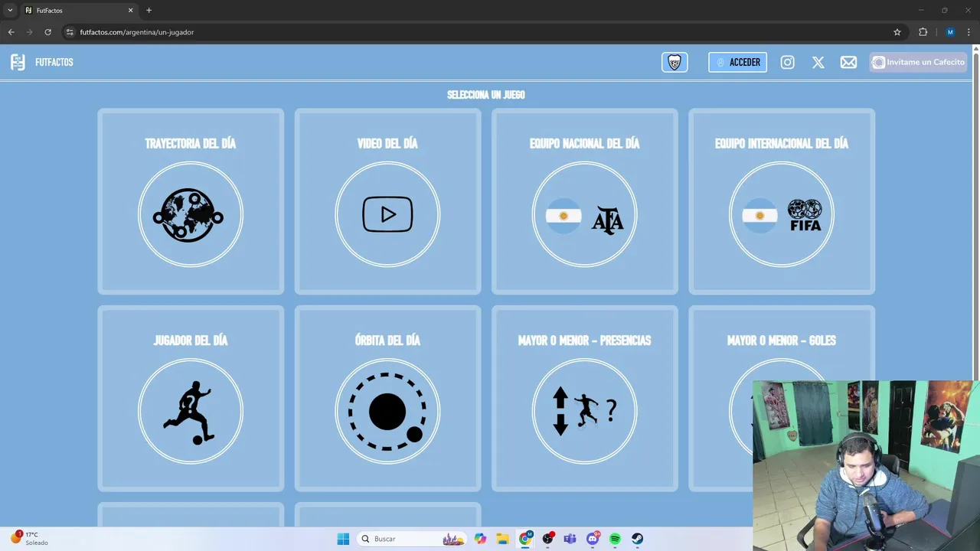Open the Trayectoria del Día globe icon
The image size is (980, 551).
(190, 215)
